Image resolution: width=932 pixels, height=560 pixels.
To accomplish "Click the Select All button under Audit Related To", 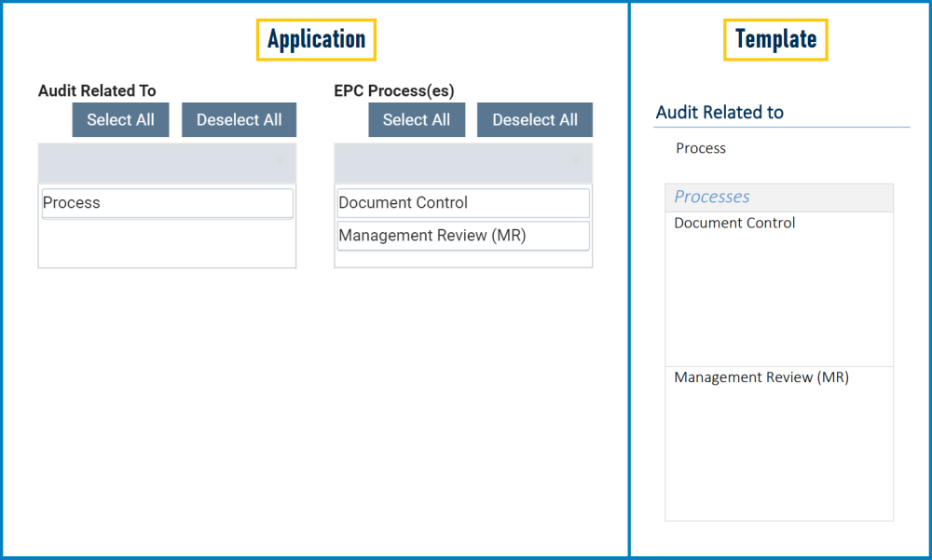I will tap(120, 119).
